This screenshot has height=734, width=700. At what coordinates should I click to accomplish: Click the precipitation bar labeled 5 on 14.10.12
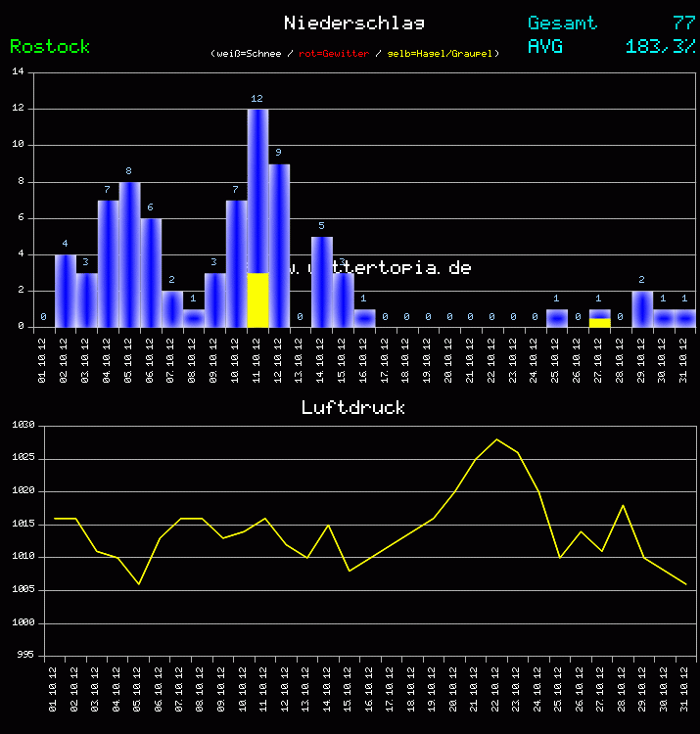pyautogui.click(x=322, y=282)
